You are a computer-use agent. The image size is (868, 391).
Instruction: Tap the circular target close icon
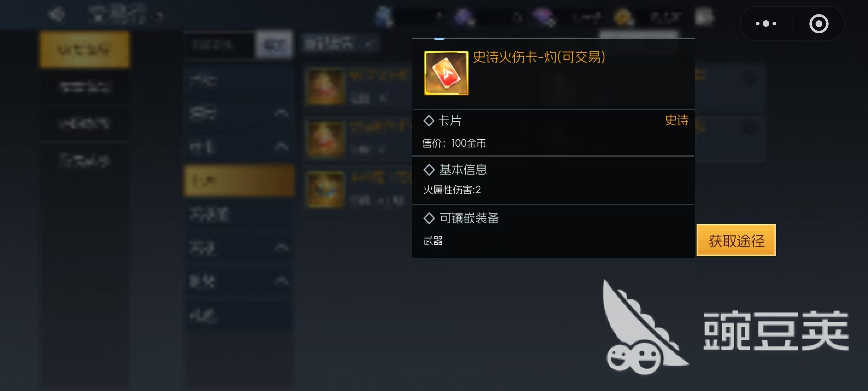coord(819,24)
